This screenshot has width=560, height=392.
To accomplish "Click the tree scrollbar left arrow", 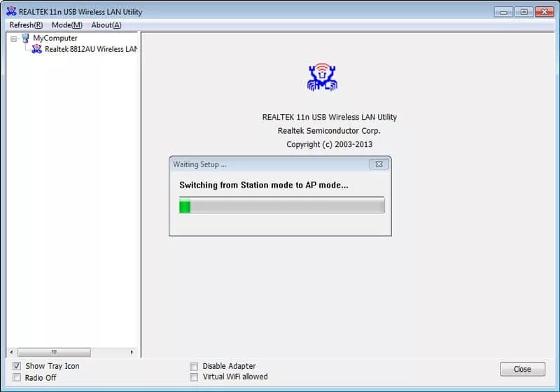I will 11,352.
